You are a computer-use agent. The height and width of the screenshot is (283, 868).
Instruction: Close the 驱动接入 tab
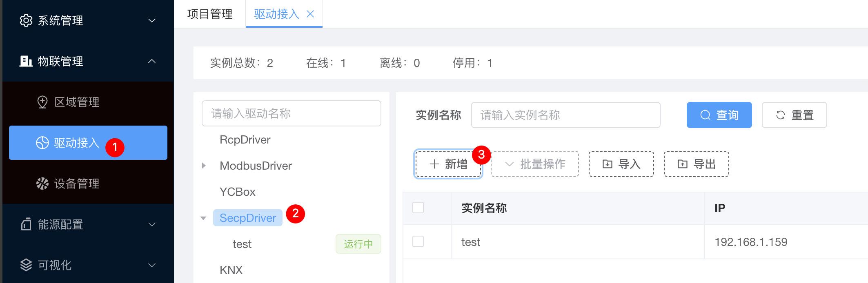[310, 14]
